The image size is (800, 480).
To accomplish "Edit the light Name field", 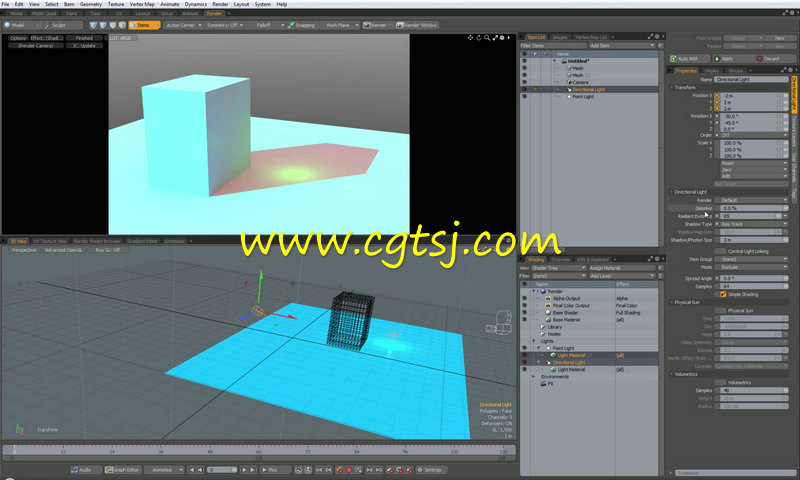I will pyautogui.click(x=751, y=80).
